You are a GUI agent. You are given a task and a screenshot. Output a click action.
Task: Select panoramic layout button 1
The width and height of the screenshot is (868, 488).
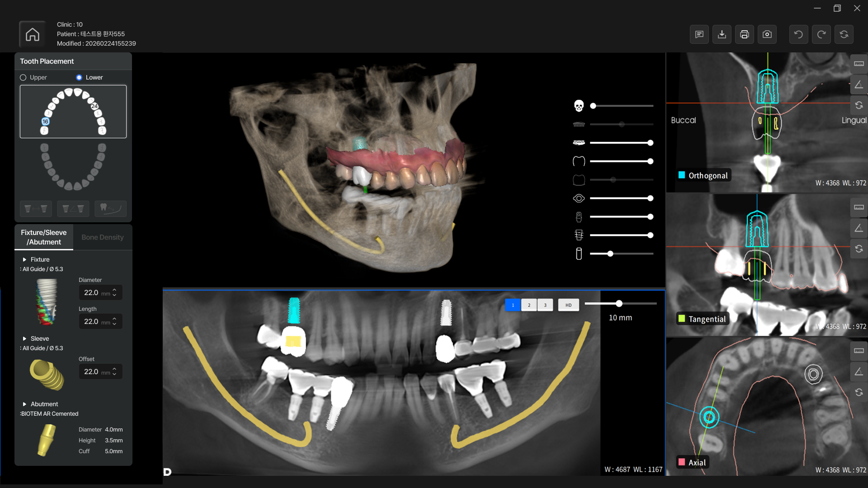513,305
